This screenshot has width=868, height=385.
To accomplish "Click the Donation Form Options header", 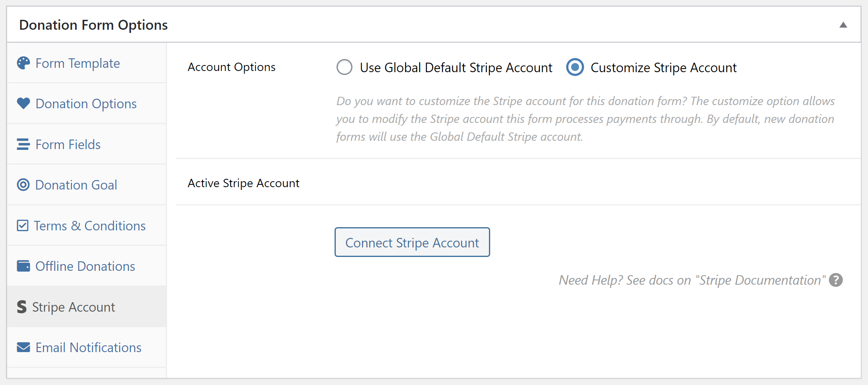I will tap(94, 25).
